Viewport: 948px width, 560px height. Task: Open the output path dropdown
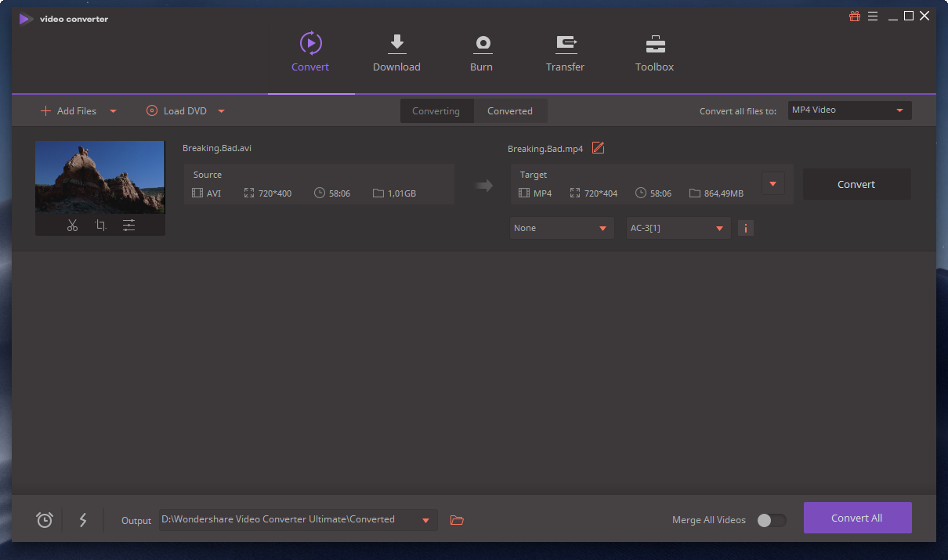point(426,519)
